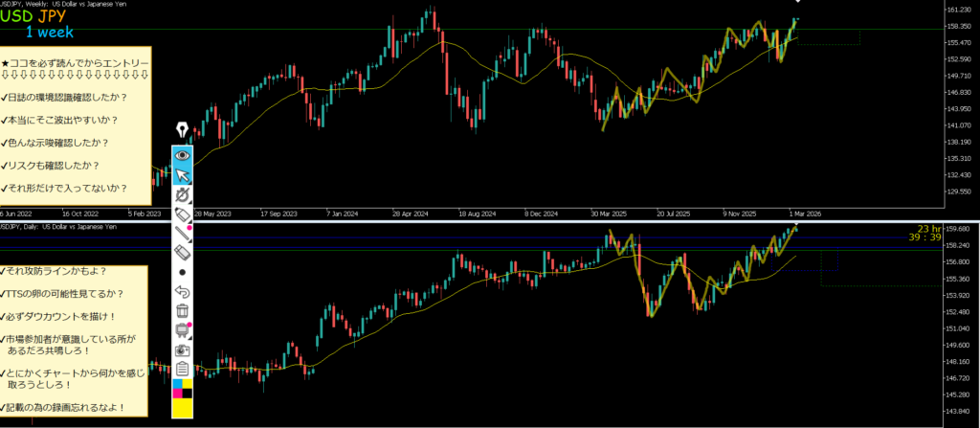Click the 'TTSの卵の可能性見てるか？' checklist line

[x=62, y=294]
